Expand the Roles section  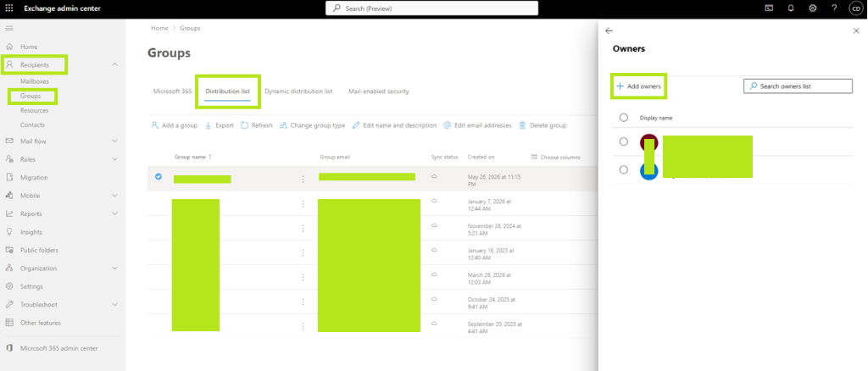[x=114, y=159]
